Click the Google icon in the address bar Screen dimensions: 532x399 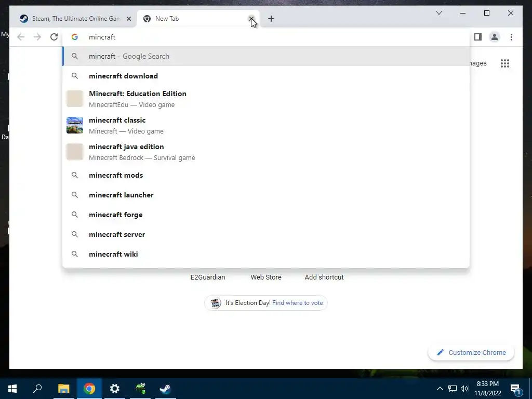click(75, 37)
